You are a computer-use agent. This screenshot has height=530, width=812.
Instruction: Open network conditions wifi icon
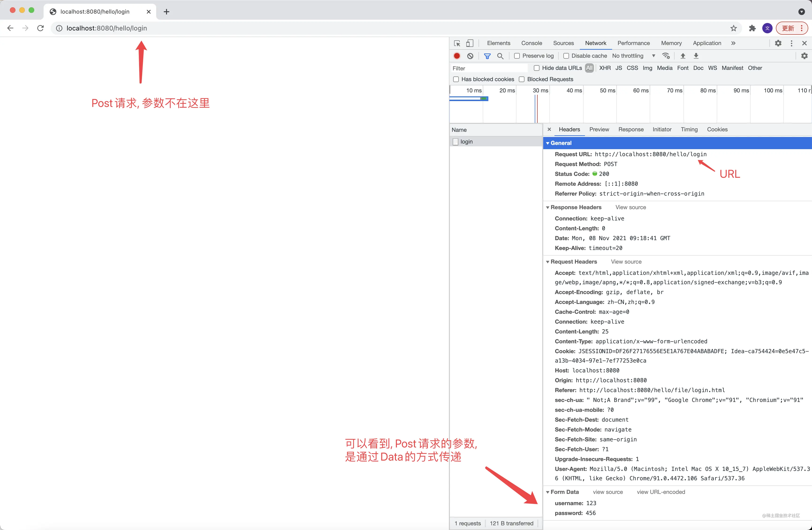pos(666,56)
